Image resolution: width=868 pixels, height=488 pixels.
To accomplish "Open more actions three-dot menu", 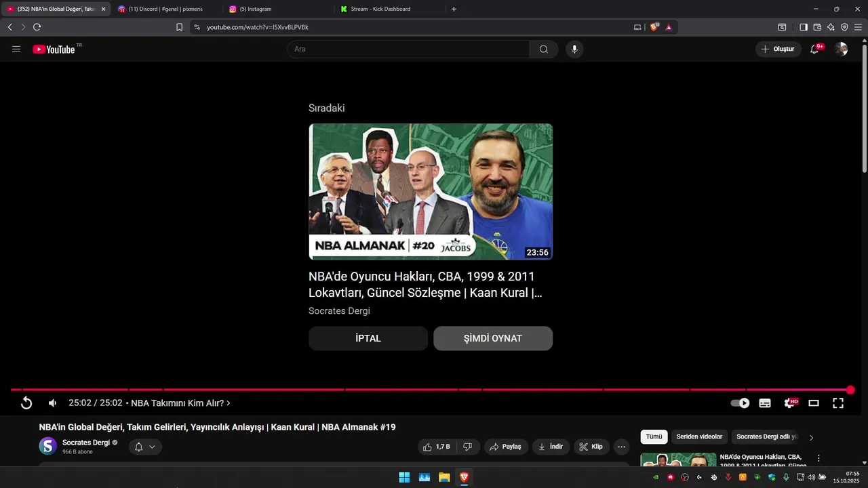I will 621,447.
